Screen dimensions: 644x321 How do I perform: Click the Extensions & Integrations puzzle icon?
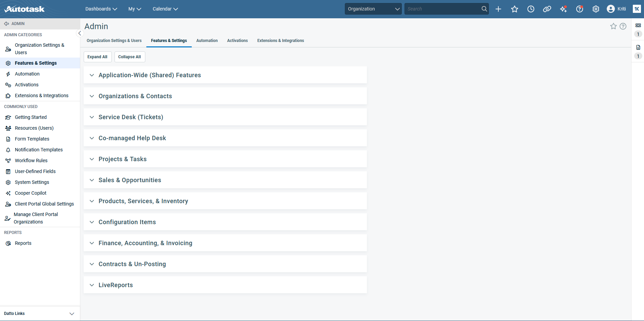click(8, 96)
